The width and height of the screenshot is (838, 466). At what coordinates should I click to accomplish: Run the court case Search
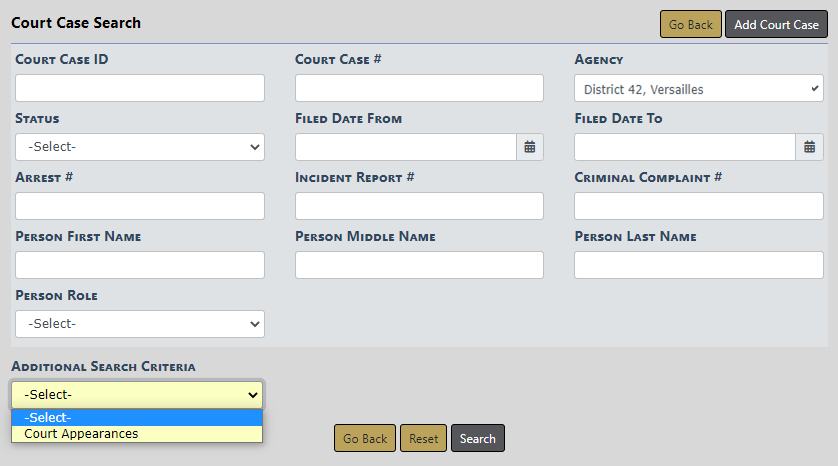[x=478, y=438]
